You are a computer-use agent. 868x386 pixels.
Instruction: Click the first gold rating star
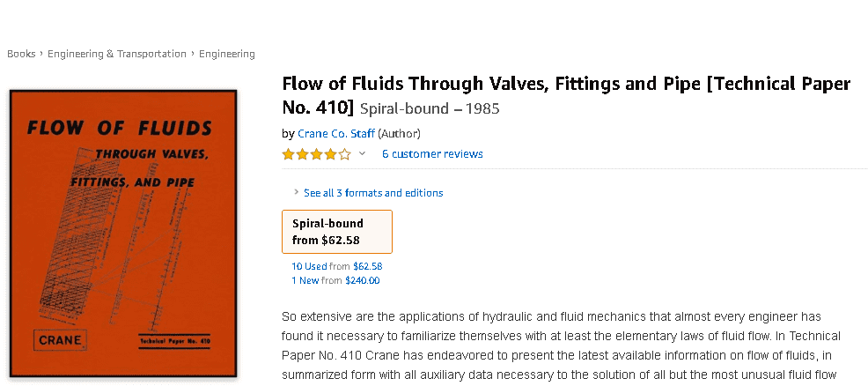click(289, 154)
